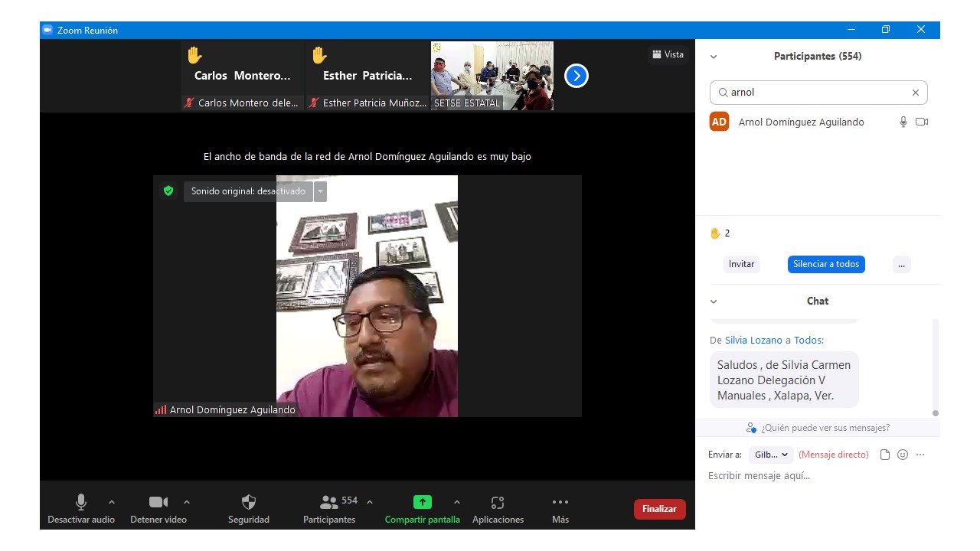Click the chat message input field
980x551 pixels.
tap(818, 476)
